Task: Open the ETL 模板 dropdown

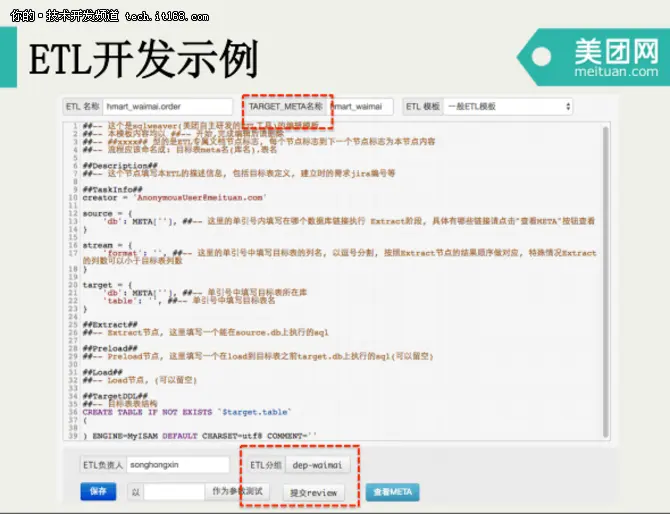Action: 508,106
